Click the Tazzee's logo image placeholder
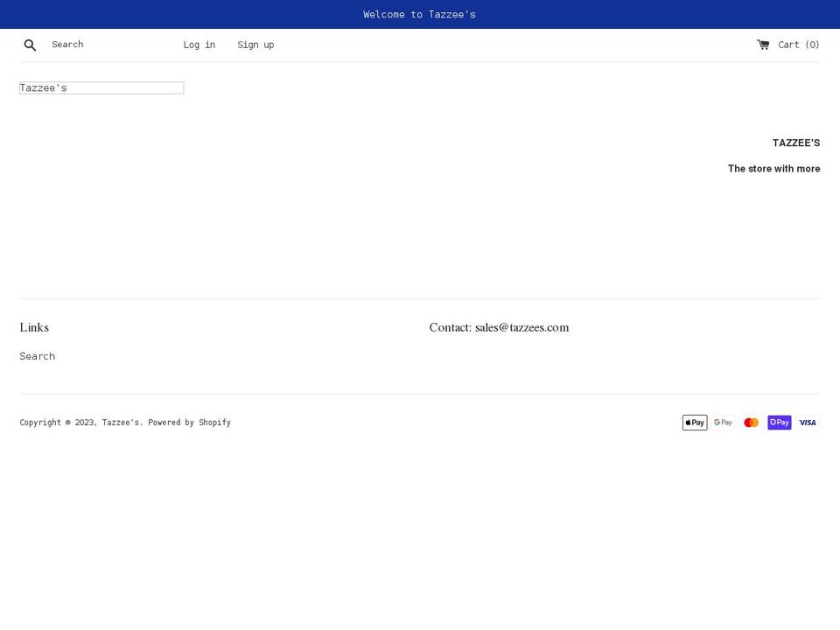The width and height of the screenshot is (840, 630). [x=101, y=87]
